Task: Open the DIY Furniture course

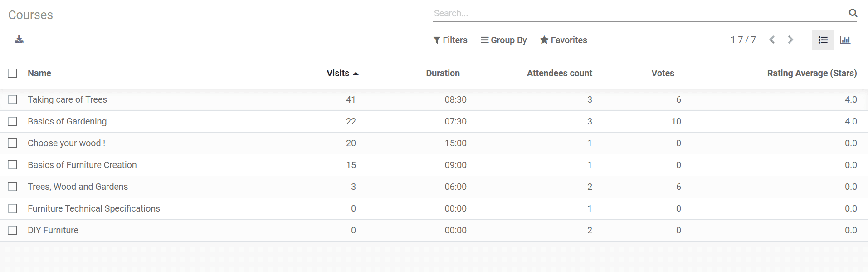Action: click(53, 230)
